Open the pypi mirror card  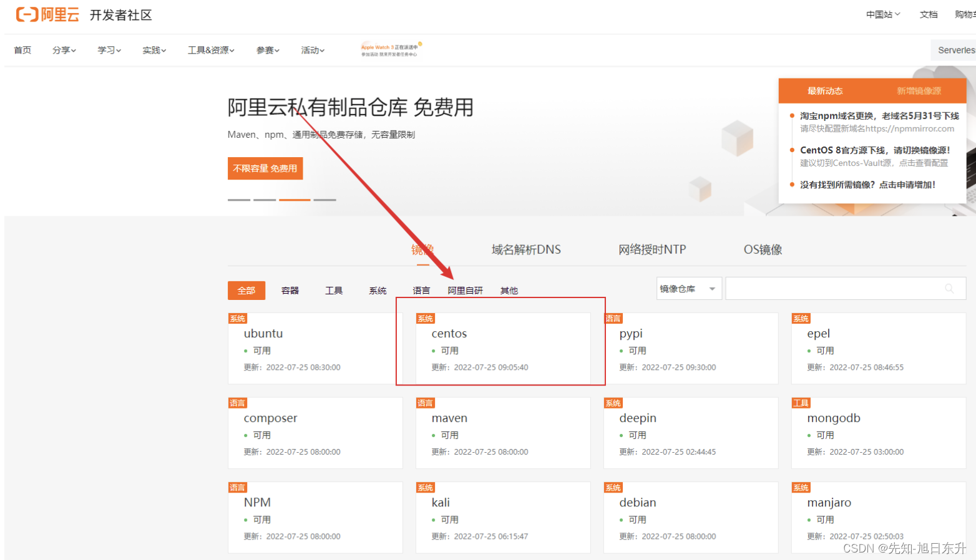(x=691, y=349)
